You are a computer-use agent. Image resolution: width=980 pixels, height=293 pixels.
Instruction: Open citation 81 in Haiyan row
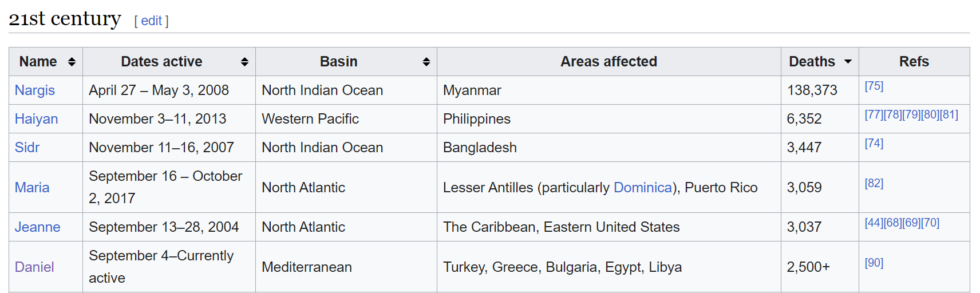(949, 115)
